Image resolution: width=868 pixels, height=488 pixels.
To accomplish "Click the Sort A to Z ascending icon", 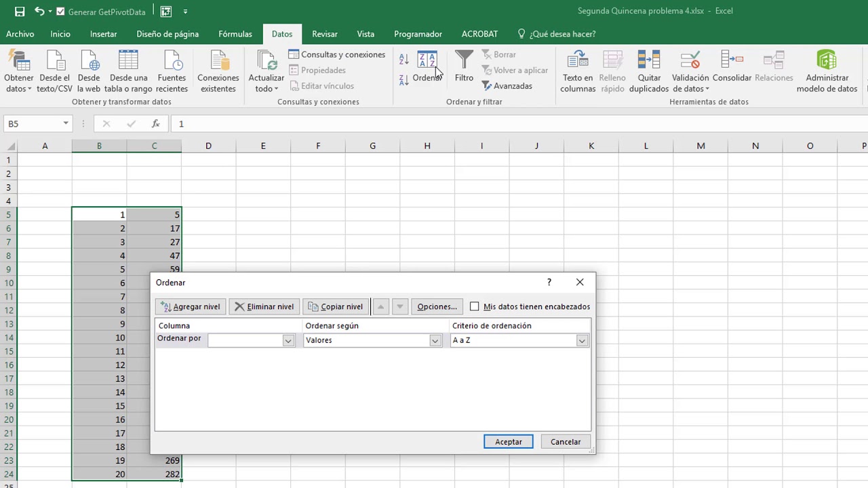I will click(403, 60).
